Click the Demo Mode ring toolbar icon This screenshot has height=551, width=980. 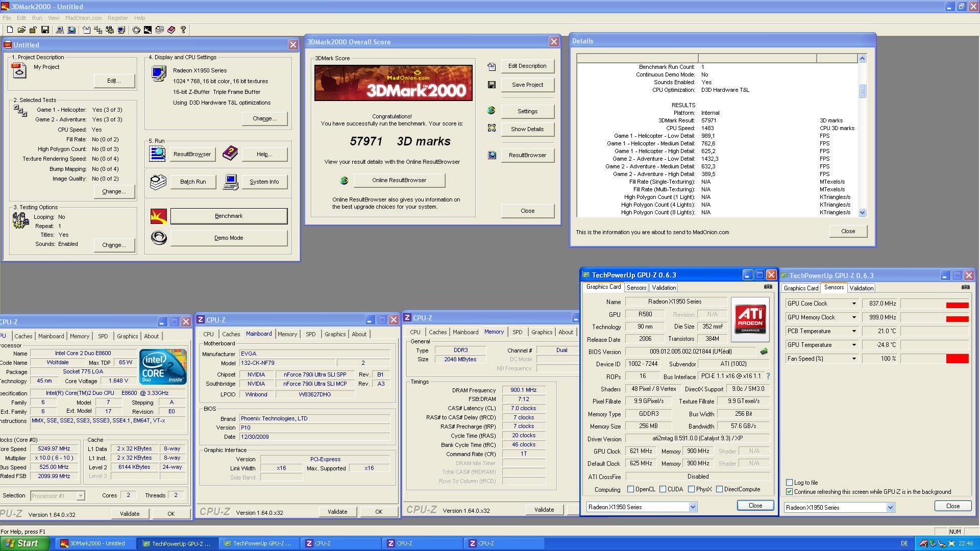pos(136,30)
